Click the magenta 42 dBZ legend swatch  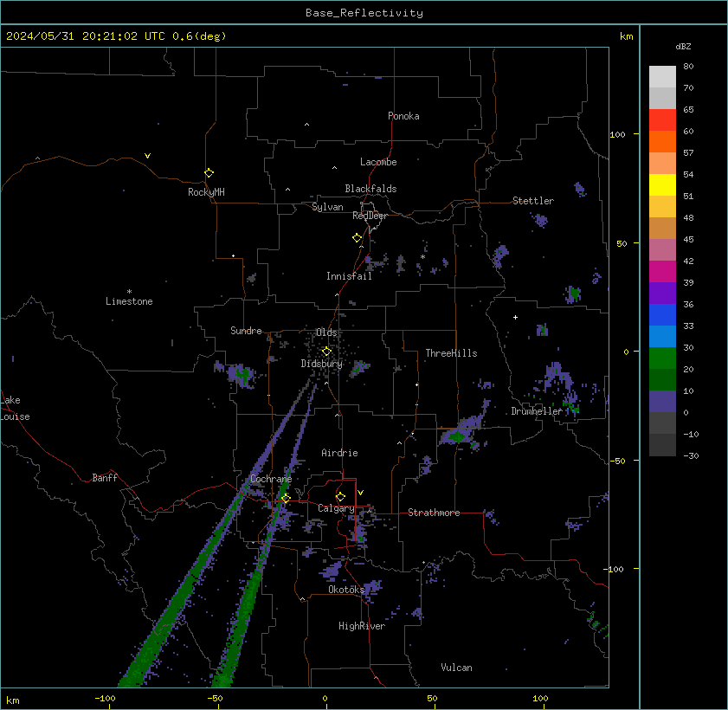click(x=662, y=271)
